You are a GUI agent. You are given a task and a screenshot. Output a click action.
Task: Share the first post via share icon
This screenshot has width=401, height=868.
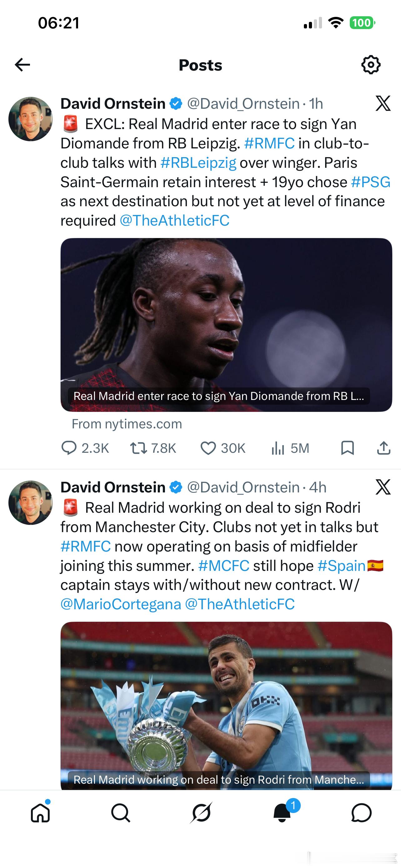[x=384, y=448]
